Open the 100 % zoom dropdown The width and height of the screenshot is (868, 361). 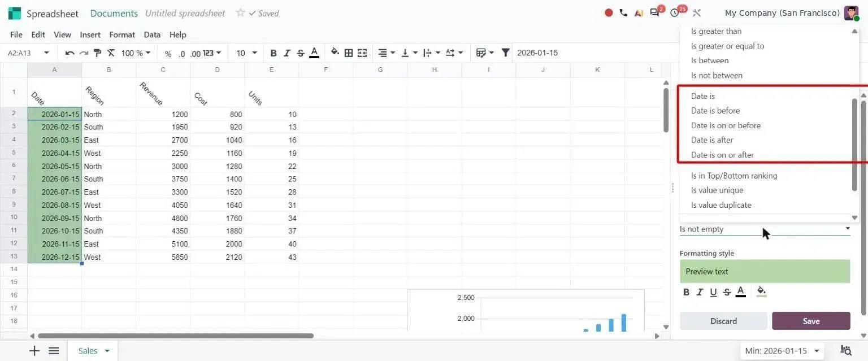pyautogui.click(x=136, y=53)
